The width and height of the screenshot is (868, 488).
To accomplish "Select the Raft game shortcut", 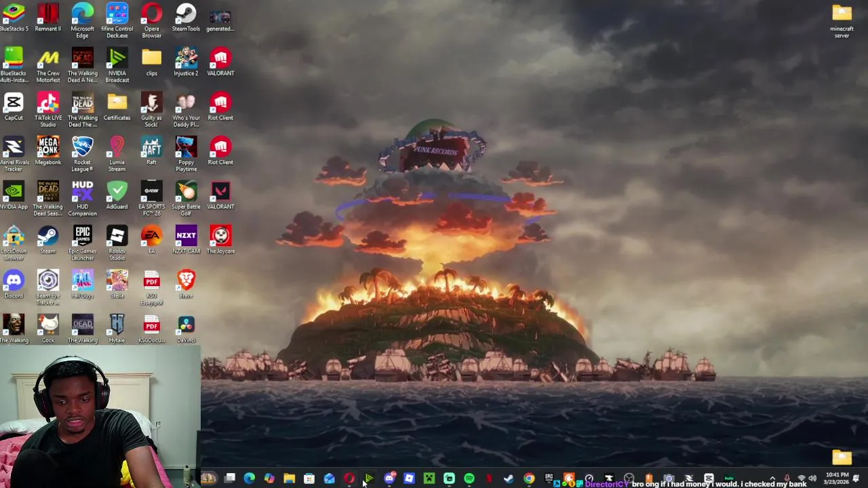I will pyautogui.click(x=152, y=151).
